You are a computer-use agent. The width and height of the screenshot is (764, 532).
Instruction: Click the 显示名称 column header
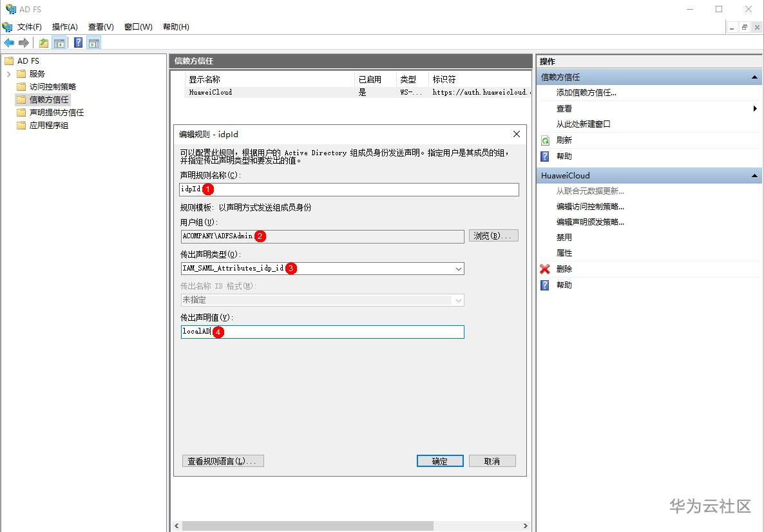270,79
